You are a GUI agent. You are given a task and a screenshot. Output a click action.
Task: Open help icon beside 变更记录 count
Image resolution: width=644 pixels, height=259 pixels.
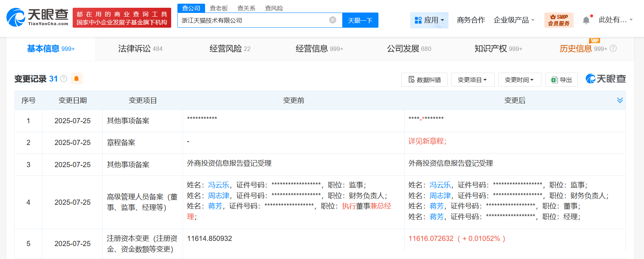(x=64, y=79)
